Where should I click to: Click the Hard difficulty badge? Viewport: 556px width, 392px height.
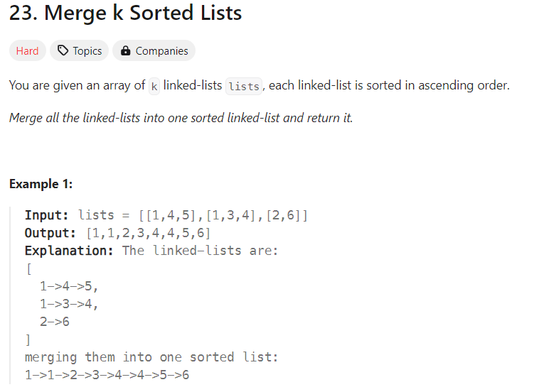[x=28, y=51]
